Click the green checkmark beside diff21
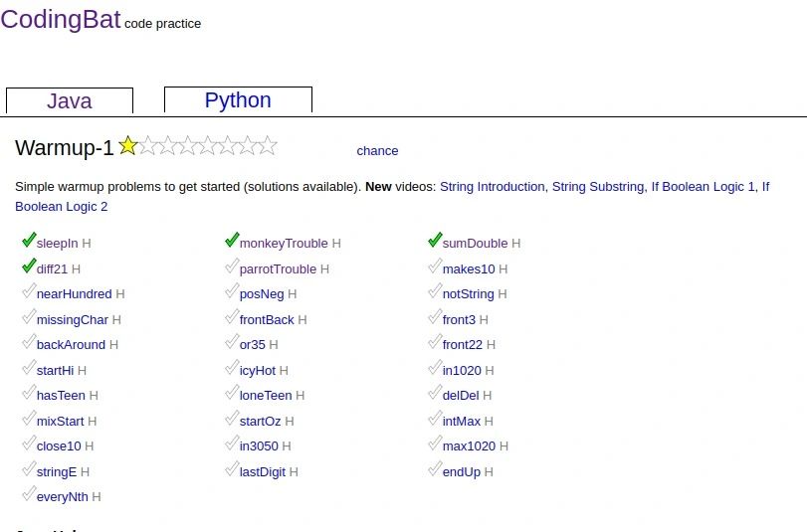The height and width of the screenshot is (532, 807). (x=29, y=266)
